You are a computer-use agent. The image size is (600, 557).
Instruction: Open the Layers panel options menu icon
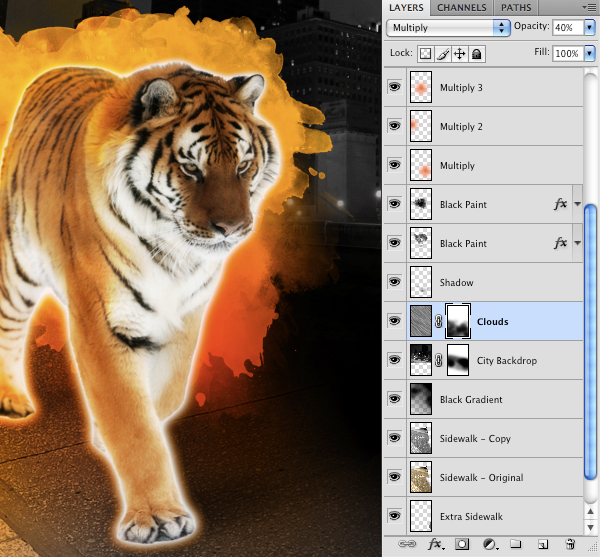(590, 7)
